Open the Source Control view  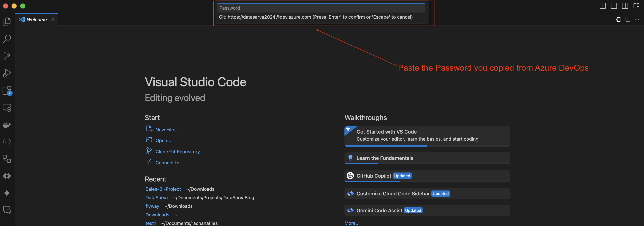coord(7,56)
